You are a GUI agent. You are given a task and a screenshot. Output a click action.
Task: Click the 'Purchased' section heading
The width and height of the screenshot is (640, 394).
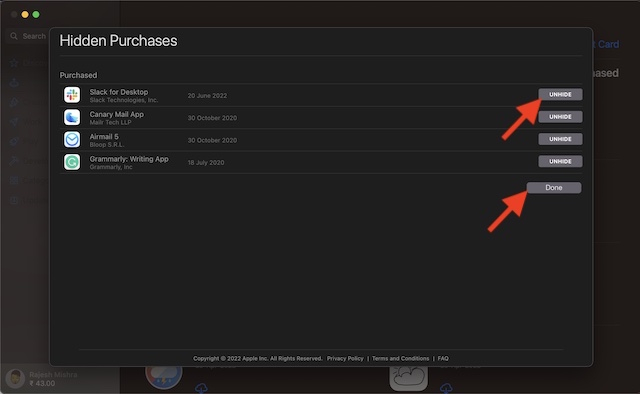click(x=78, y=75)
